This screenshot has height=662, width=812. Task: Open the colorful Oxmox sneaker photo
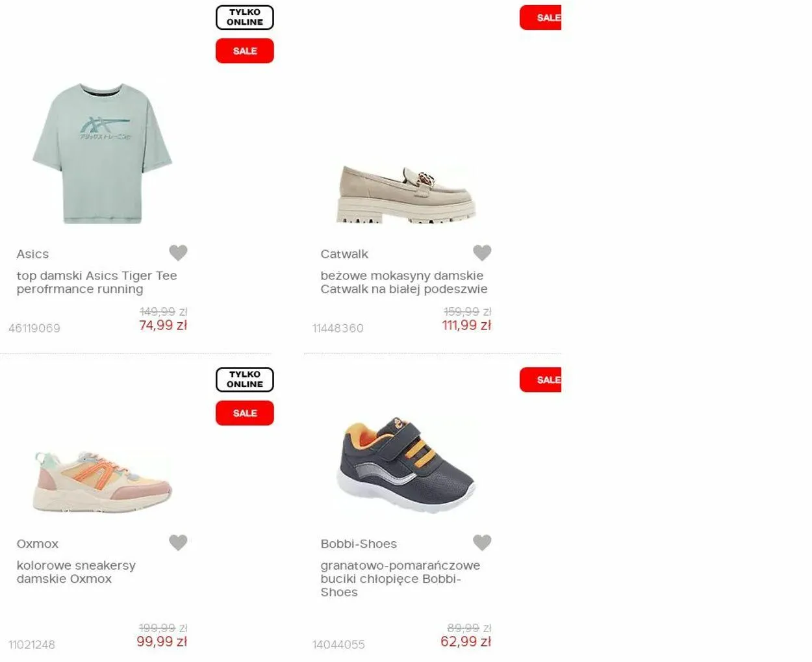(x=103, y=481)
